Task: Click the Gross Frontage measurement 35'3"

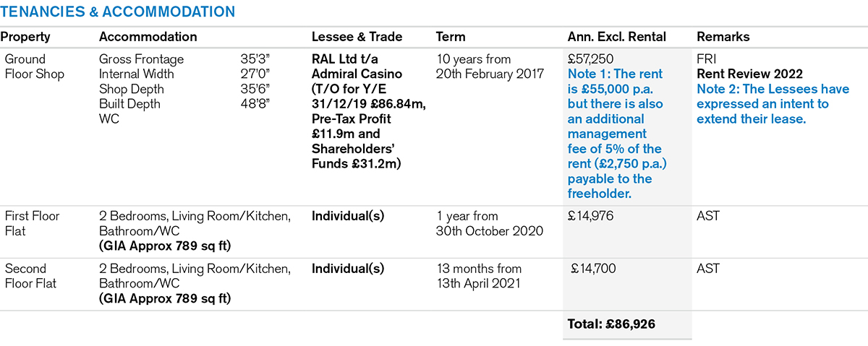Action: (x=253, y=59)
